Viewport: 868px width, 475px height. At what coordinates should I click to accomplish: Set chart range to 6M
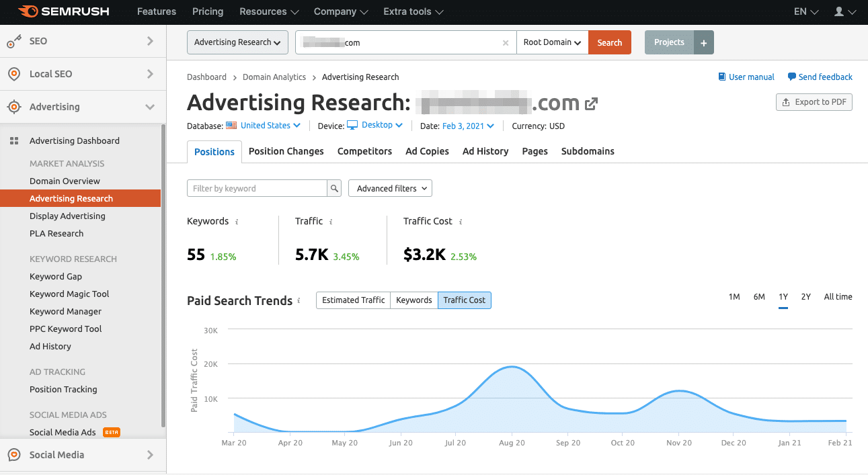click(759, 297)
